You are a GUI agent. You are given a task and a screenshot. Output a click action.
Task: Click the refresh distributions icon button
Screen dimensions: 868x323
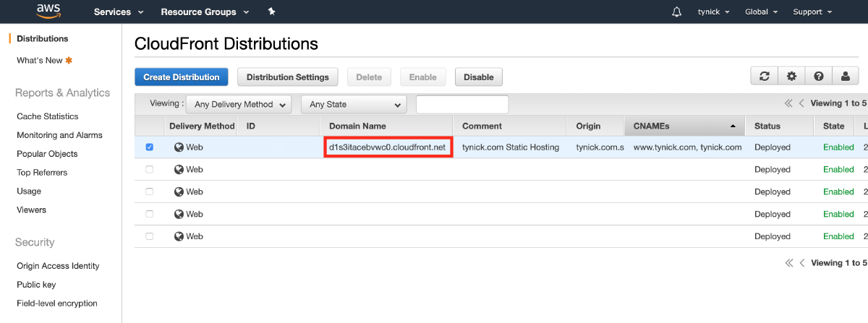tap(764, 77)
